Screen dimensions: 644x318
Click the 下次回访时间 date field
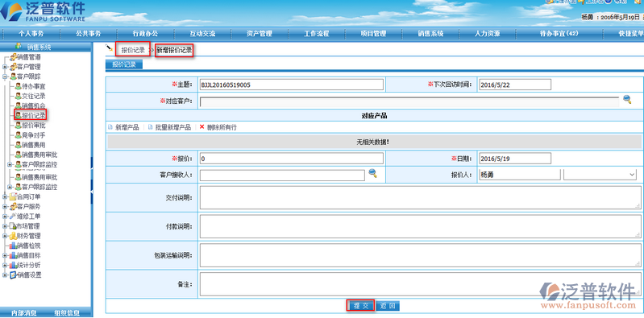514,85
